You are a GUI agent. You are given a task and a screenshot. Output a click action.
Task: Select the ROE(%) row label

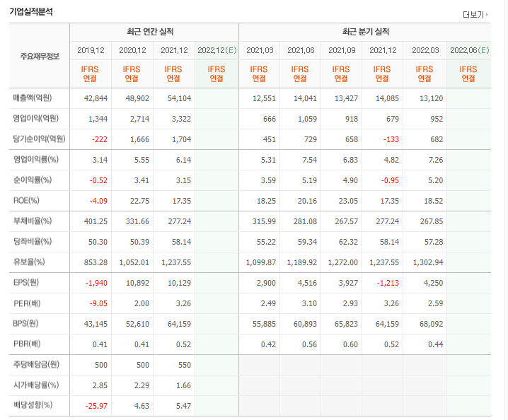(26, 200)
